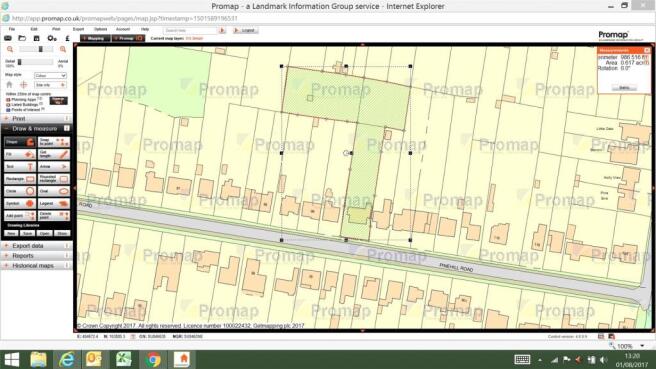Expand the Historical maps panel

point(36,266)
